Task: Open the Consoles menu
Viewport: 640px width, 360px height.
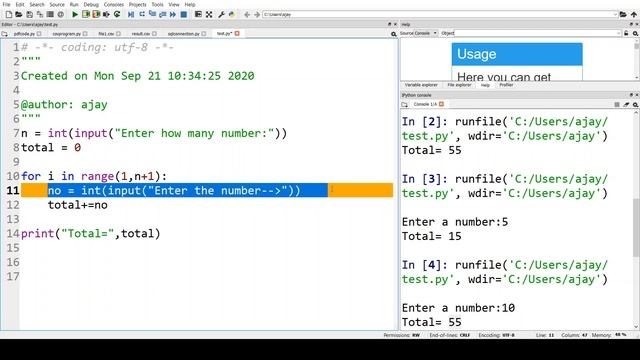Action: tap(113, 4)
